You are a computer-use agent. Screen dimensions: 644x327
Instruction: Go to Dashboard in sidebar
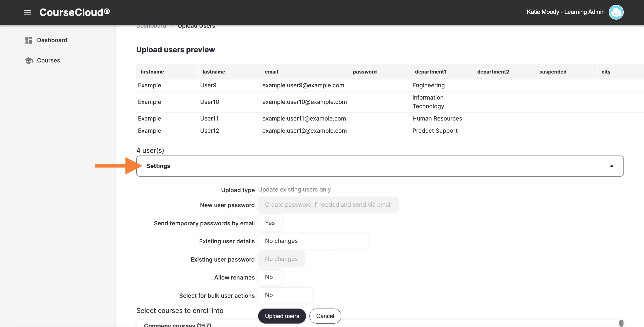(x=52, y=40)
